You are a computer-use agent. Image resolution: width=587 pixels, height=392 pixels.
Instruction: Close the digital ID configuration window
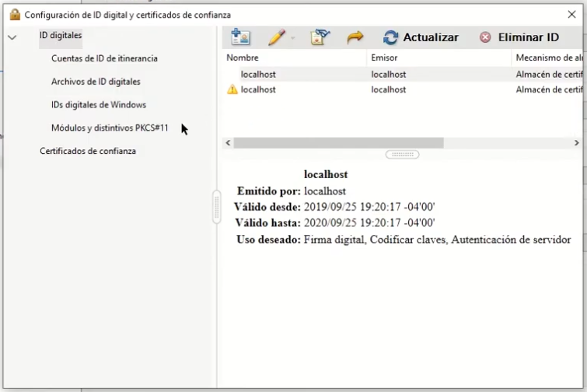click(x=572, y=14)
